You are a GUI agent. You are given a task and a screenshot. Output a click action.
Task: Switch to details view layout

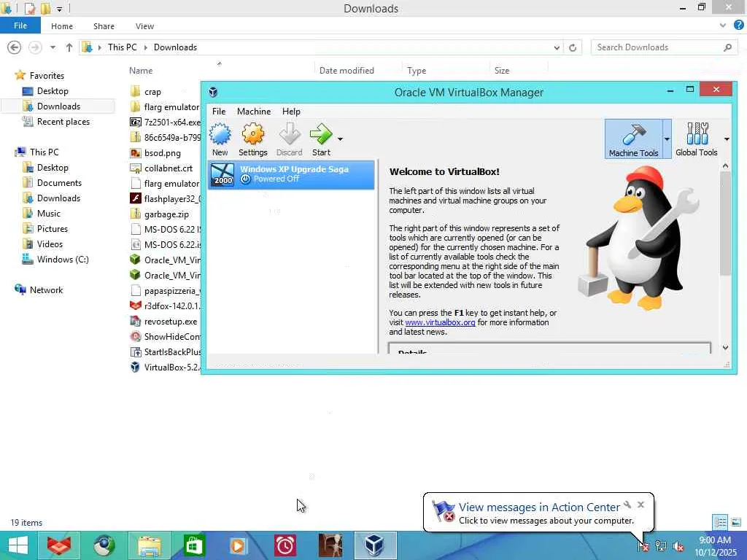tap(720, 522)
